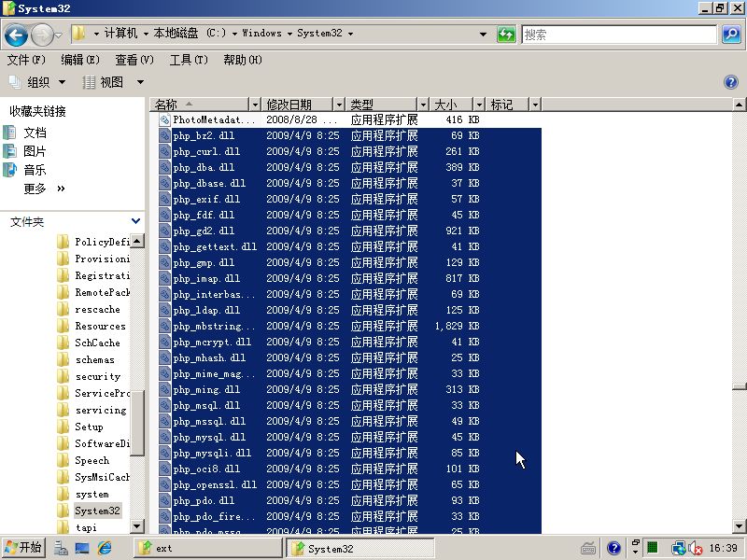This screenshot has width=747, height=560.
Task: Sort by the 修改日期 column header
Action: tap(297, 105)
